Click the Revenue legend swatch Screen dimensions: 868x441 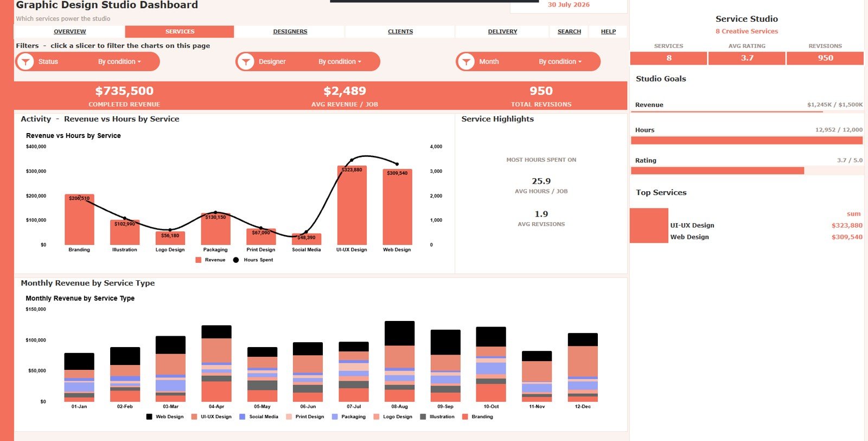(199, 260)
